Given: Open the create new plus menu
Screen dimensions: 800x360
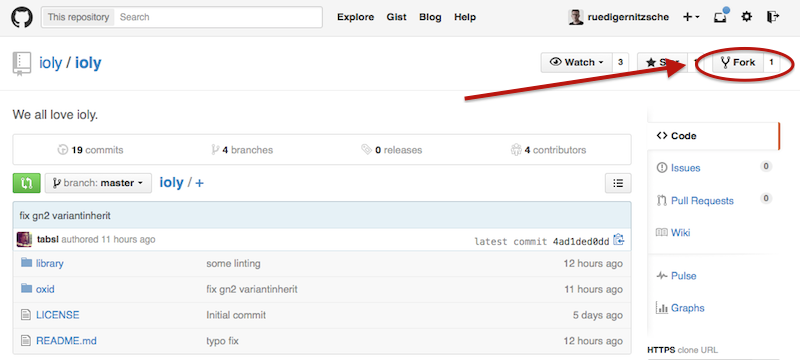Looking at the screenshot, I should (x=691, y=17).
